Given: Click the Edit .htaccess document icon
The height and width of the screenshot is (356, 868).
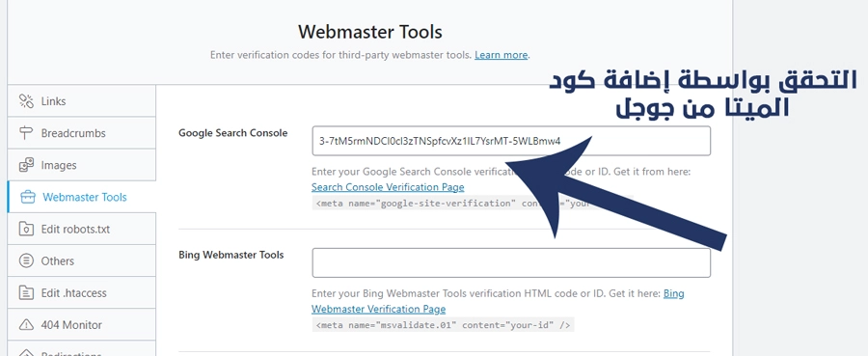Looking at the screenshot, I should pos(26,293).
